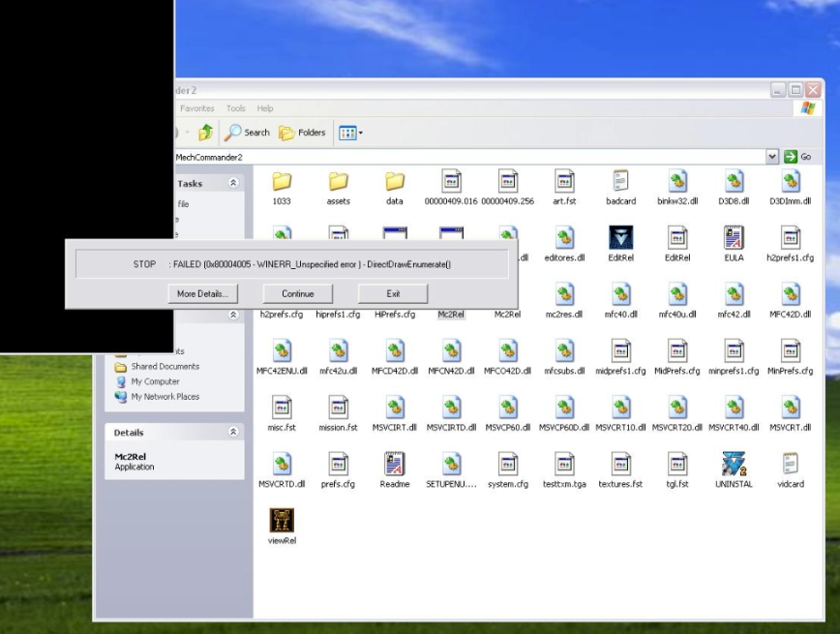Image resolution: width=840 pixels, height=634 pixels.
Task: Open the Tools menu
Action: click(x=235, y=108)
